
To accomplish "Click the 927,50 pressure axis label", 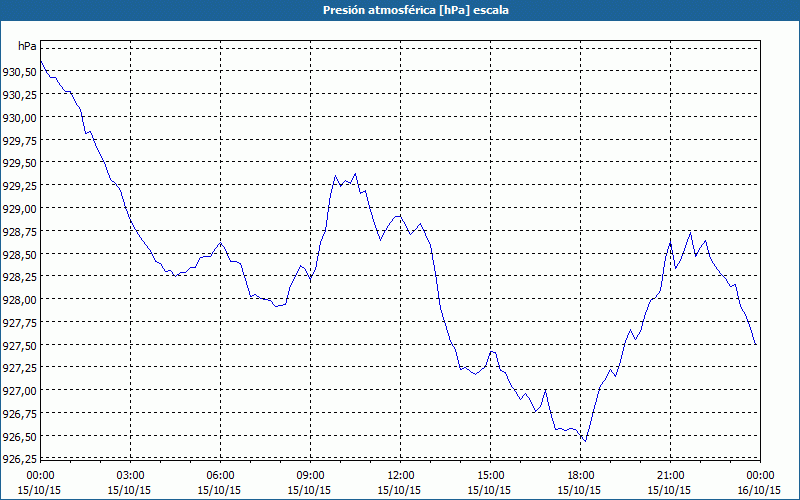I will 19,345.
